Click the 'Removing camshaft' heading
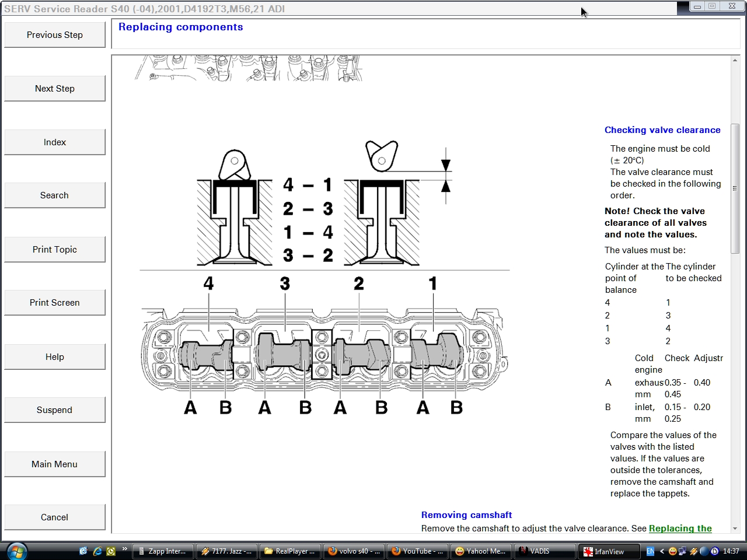Screen dimensions: 747x560 click(x=466, y=515)
